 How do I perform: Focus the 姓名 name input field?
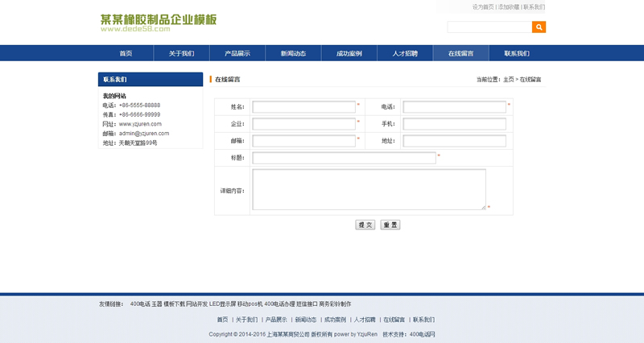click(x=303, y=106)
